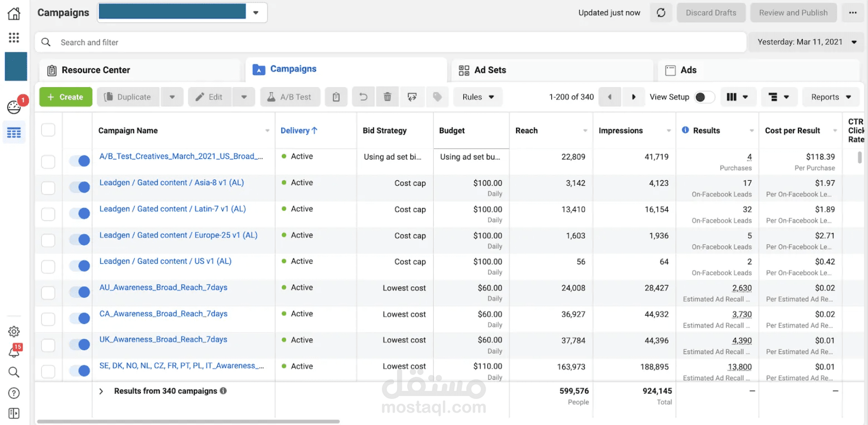Screen dimensions: 868x425
Task: Click Discard Drafts button
Action: coord(711,13)
